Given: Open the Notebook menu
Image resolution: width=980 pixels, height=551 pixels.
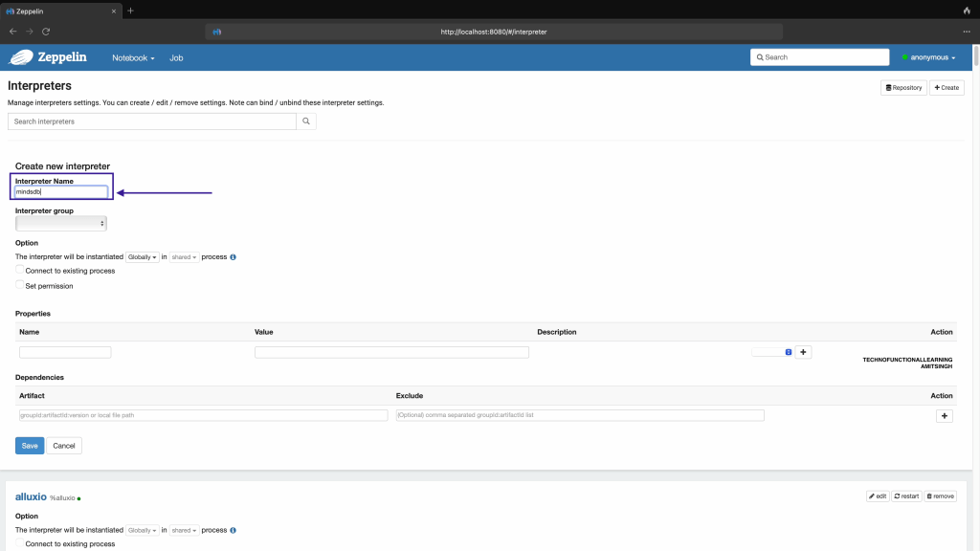Looking at the screenshot, I should coord(132,57).
